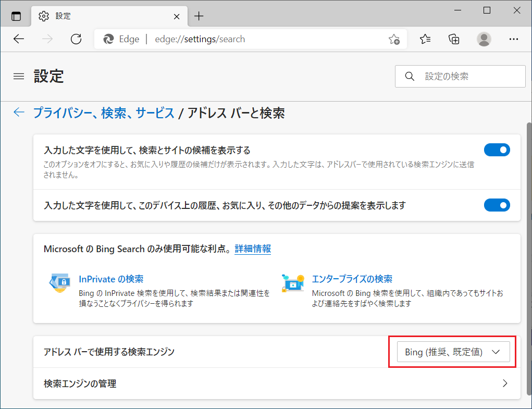Go back with browser back arrow

coord(19,39)
